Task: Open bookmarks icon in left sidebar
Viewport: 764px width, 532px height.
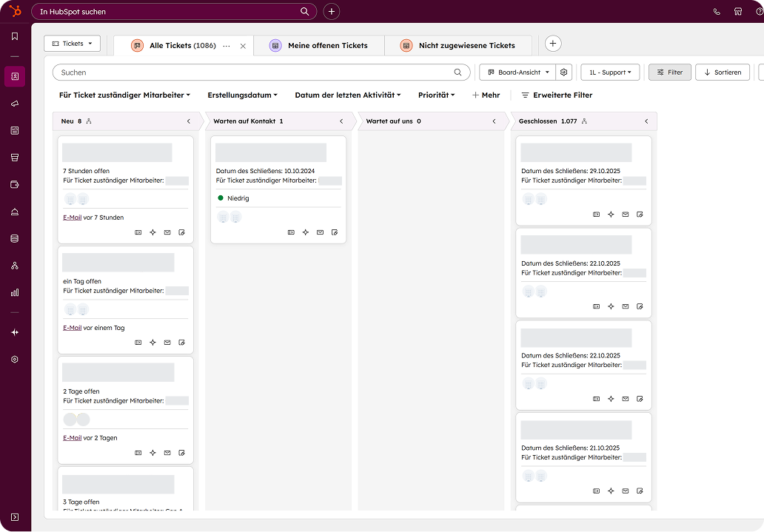Action: [15, 36]
